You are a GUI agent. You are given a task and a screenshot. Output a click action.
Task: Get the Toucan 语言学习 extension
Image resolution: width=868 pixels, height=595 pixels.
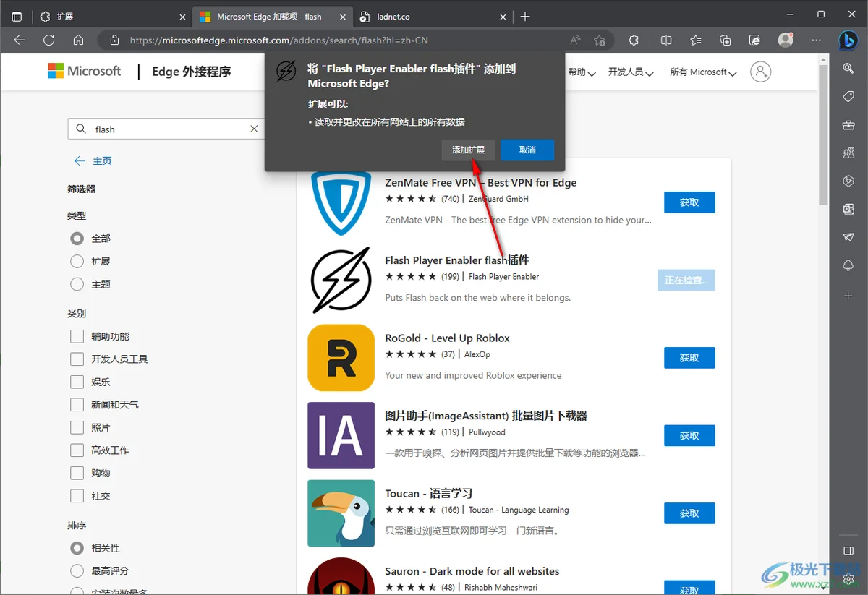(x=689, y=513)
